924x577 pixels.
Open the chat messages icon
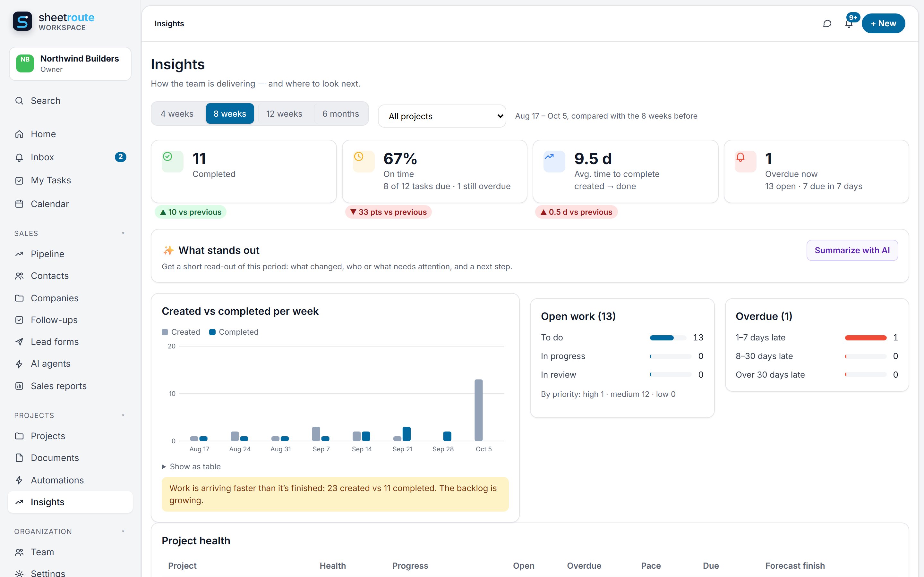click(x=827, y=24)
